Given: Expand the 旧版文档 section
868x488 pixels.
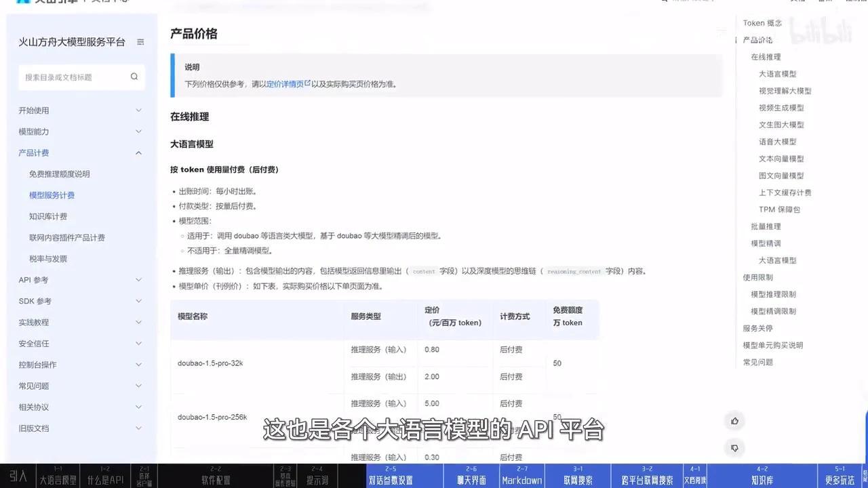Looking at the screenshot, I should pyautogui.click(x=81, y=428).
